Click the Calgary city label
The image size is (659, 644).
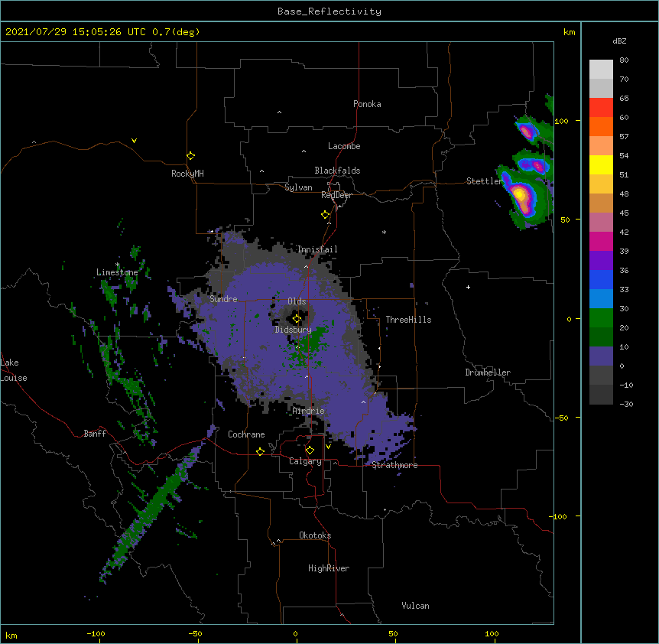point(305,461)
